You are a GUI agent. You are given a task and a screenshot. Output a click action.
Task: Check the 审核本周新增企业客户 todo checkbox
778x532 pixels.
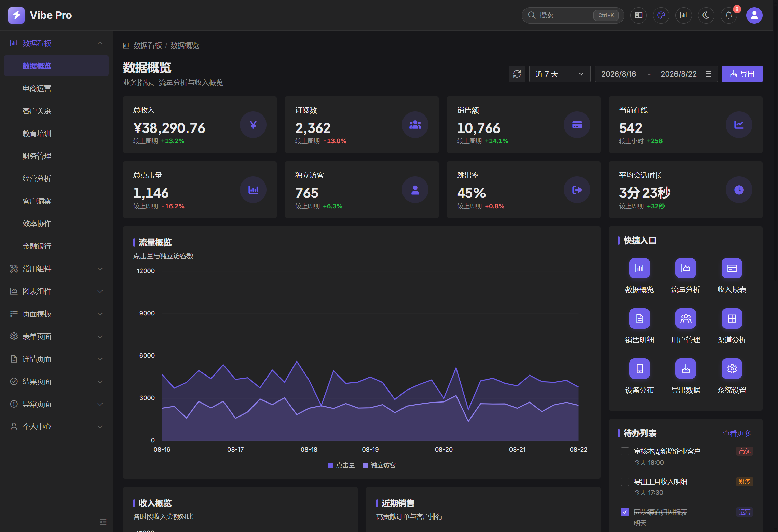[x=625, y=451]
